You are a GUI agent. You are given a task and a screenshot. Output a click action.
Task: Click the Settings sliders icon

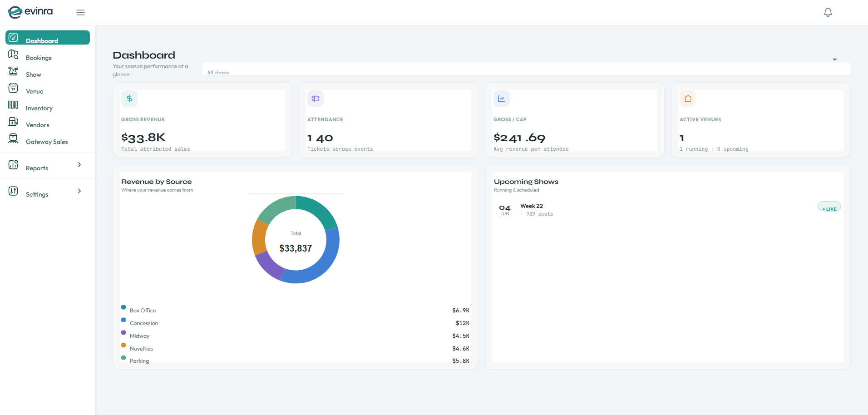point(13,191)
